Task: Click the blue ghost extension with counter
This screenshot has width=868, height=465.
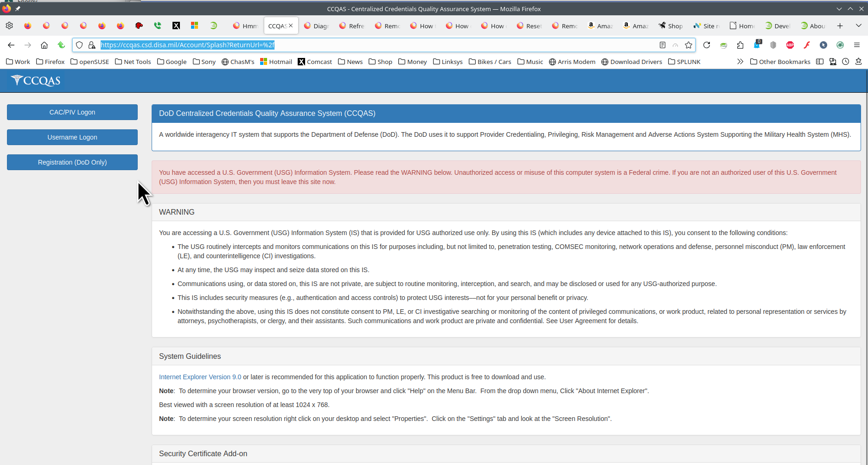Action: (757, 45)
